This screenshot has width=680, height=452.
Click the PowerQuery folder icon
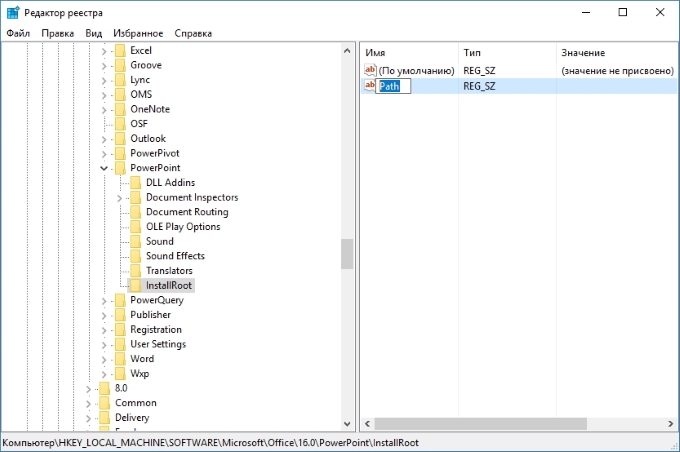(120, 300)
